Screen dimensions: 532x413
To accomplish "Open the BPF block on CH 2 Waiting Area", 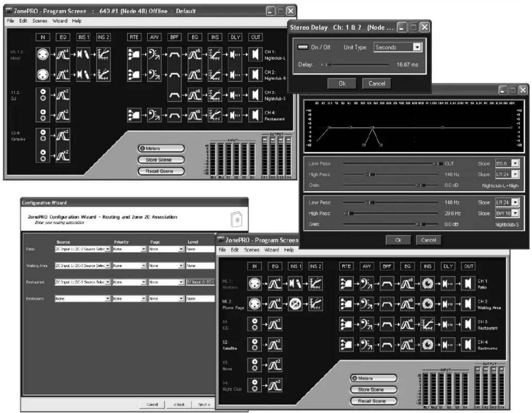I will [387, 304].
